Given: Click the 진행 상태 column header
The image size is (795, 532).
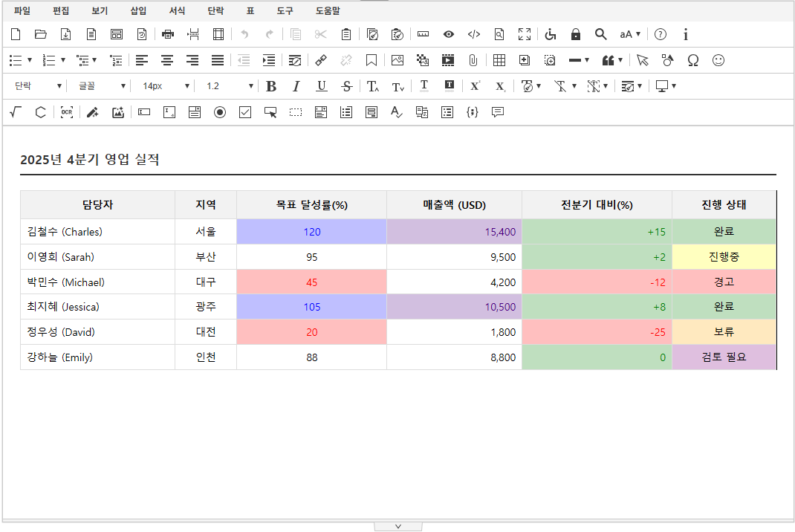Looking at the screenshot, I should pos(724,205).
